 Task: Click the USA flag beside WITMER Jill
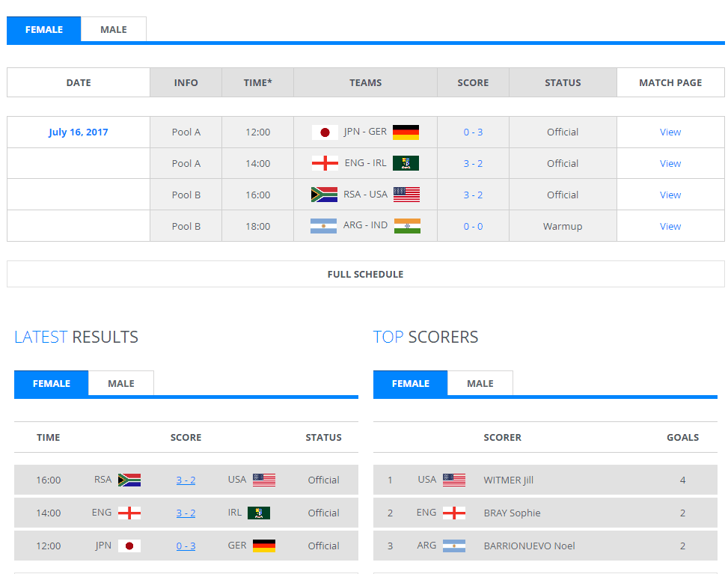click(453, 480)
